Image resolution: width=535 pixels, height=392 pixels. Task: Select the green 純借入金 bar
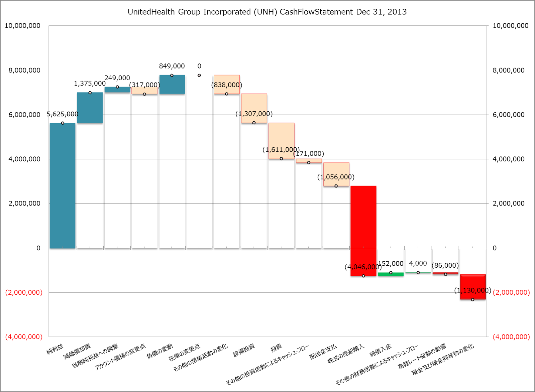pos(391,274)
